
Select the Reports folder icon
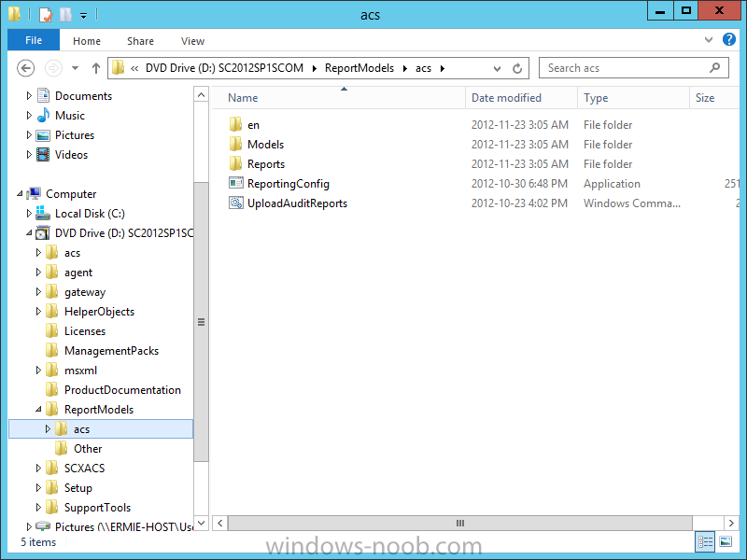[x=235, y=164]
